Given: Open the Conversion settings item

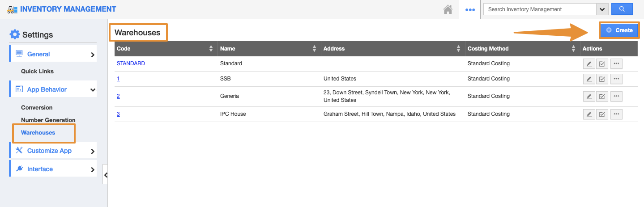Looking at the screenshot, I should click(37, 108).
